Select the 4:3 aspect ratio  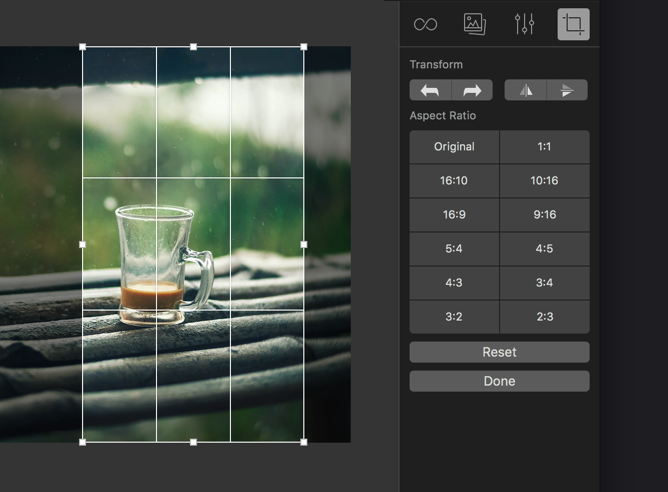[454, 283]
